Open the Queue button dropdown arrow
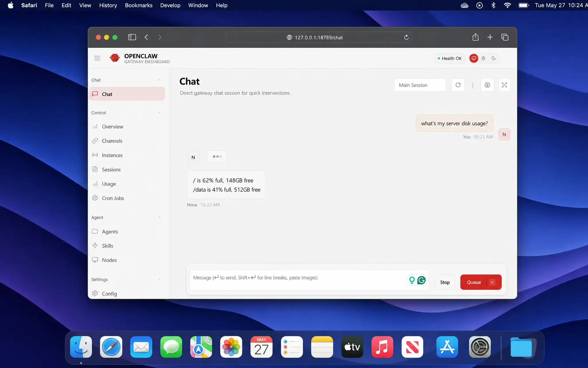This screenshot has width=588, height=368. 492,282
